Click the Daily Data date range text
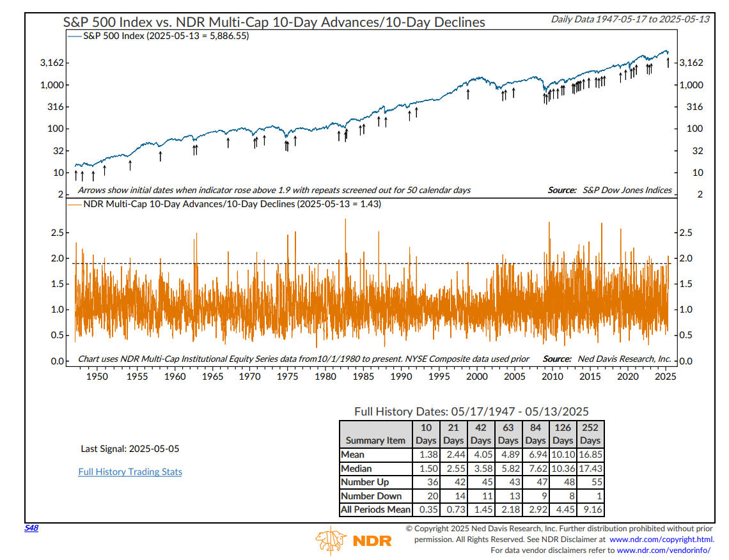The image size is (729, 560). click(630, 19)
